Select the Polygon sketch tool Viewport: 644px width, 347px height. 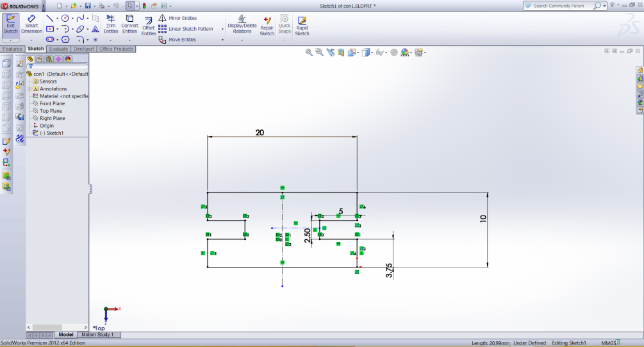(x=65, y=40)
